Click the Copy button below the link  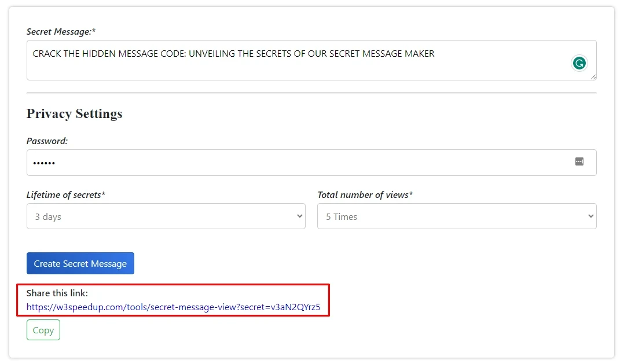43,330
